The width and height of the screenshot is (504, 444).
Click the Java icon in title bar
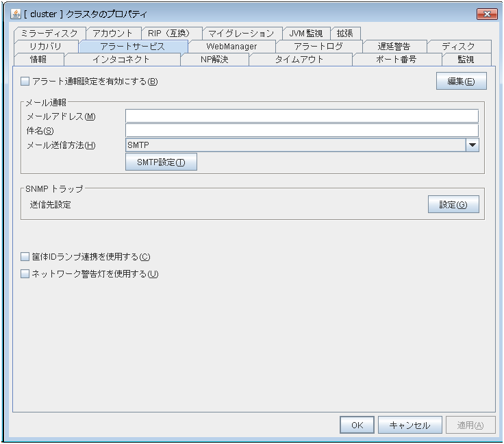pyautogui.click(x=16, y=14)
